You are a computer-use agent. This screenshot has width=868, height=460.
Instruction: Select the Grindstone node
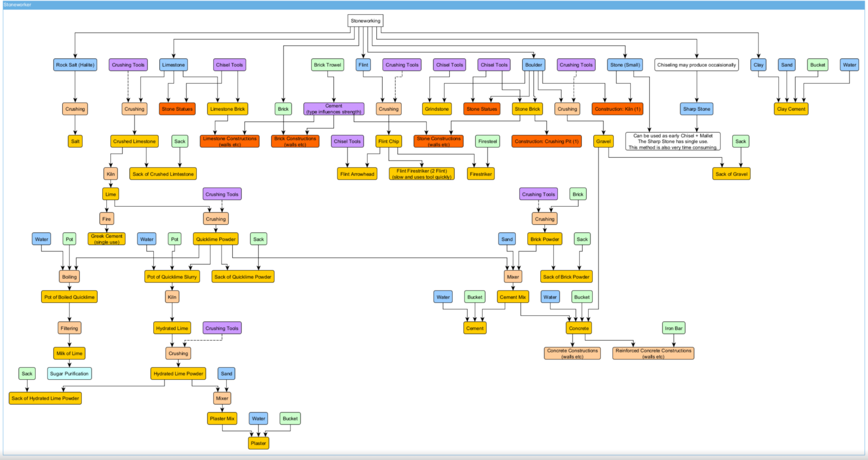tap(437, 109)
